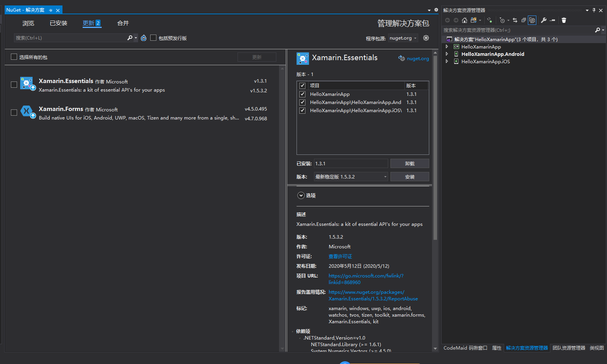
Task: Open NuGet package source settings gear
Action: pos(426,38)
